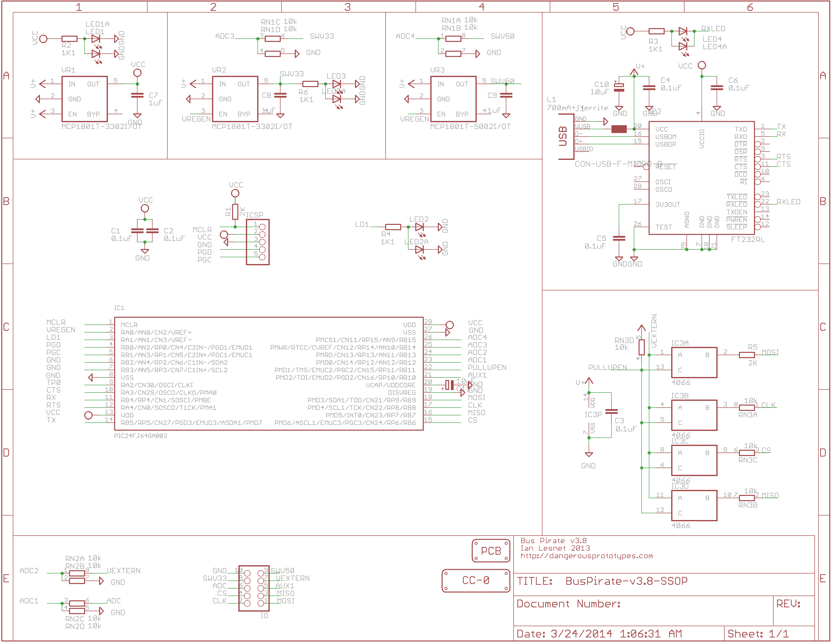The height and width of the screenshot is (644, 831).
Task: Click the ADC1 label near RN2C
Action: (x=29, y=601)
